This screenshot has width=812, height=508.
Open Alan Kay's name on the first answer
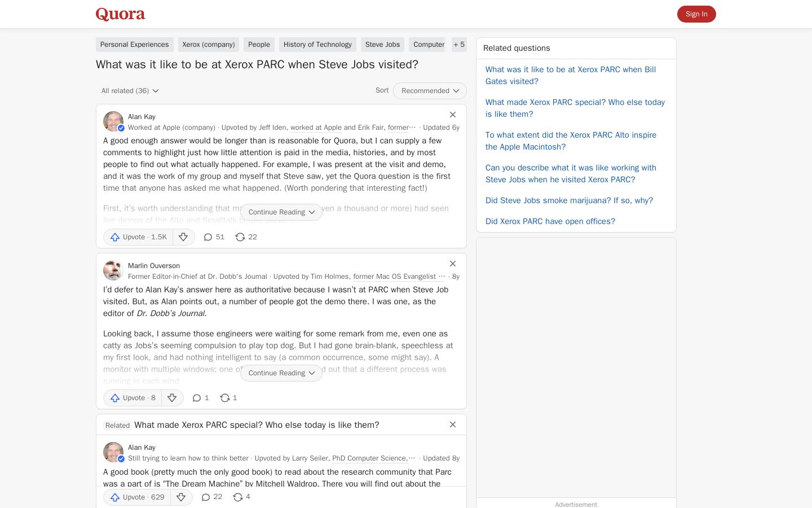tap(142, 117)
